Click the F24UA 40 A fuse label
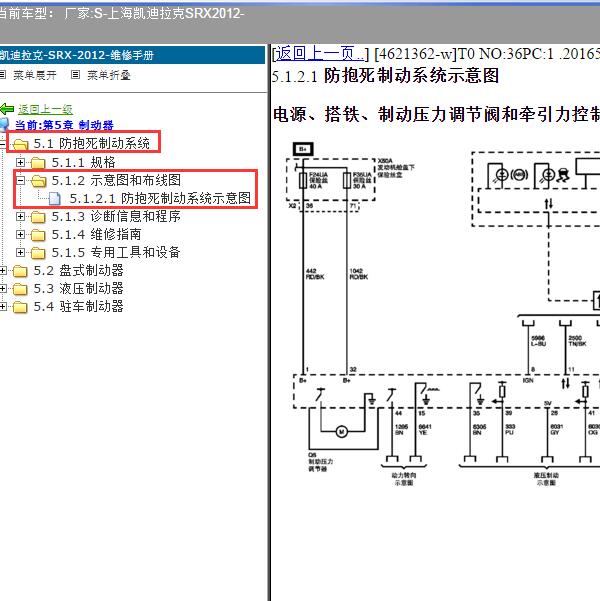The width and height of the screenshot is (600, 601). [318, 180]
